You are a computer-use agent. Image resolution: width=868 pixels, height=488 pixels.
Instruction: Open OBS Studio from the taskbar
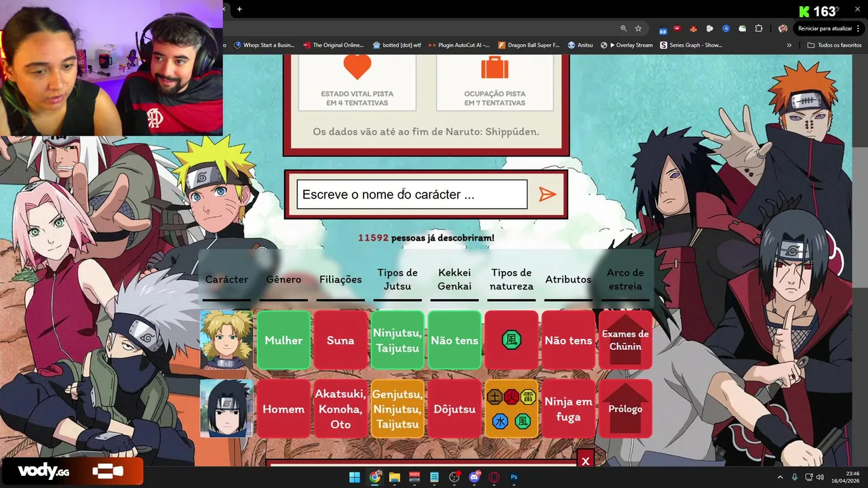(x=454, y=477)
